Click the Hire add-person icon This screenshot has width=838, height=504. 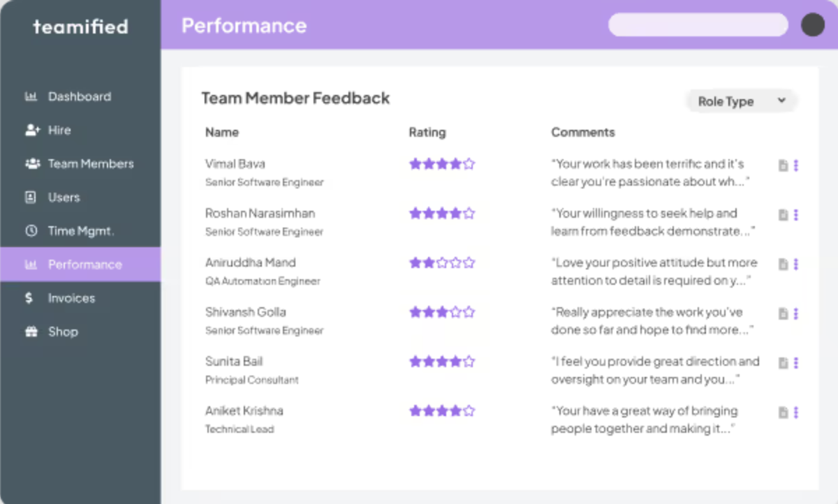[32, 130]
